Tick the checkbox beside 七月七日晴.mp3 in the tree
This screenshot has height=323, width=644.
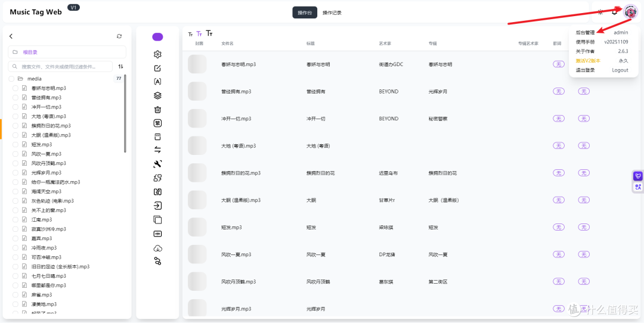click(x=15, y=276)
